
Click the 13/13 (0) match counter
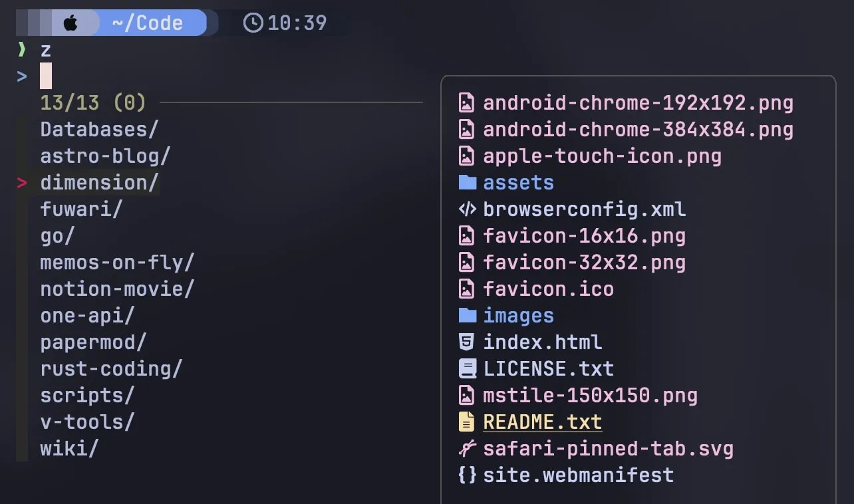tap(92, 103)
